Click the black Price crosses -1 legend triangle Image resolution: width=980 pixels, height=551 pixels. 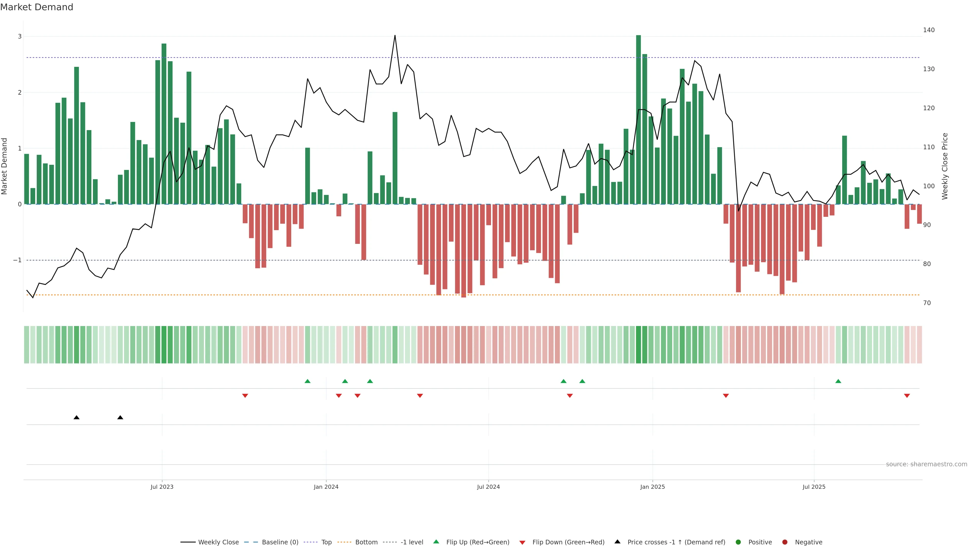click(617, 542)
